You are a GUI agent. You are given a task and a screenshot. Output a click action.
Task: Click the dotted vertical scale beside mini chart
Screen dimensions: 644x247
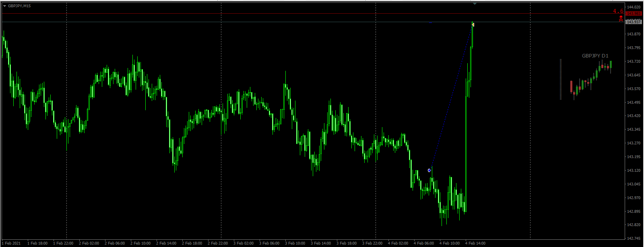coord(561,79)
